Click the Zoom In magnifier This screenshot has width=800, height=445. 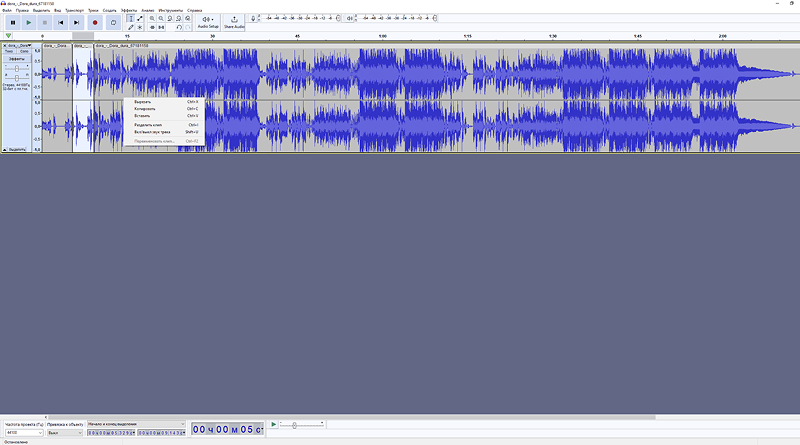click(x=152, y=18)
